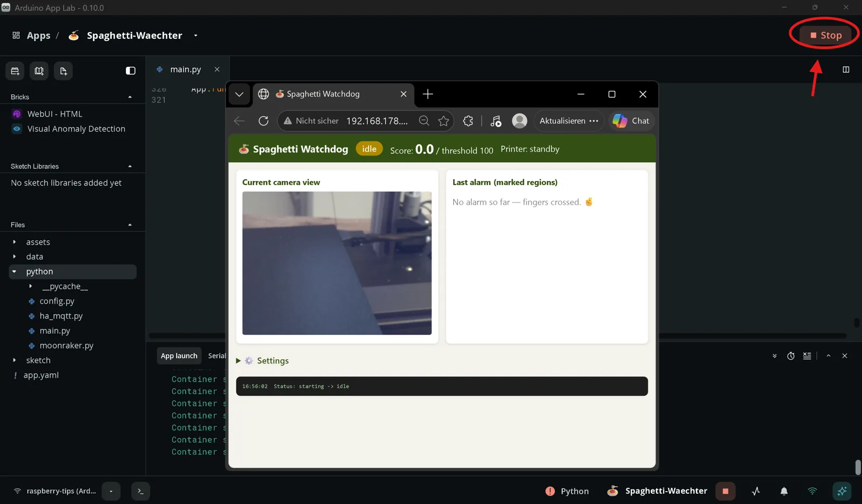The height and width of the screenshot is (504, 862).
Task: Open a new browser tab
Action: (428, 94)
